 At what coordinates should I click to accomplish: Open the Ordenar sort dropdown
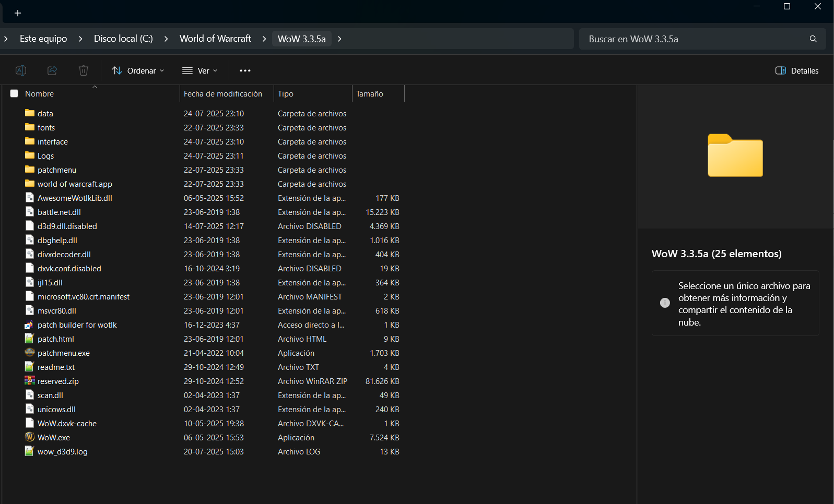[x=138, y=70]
